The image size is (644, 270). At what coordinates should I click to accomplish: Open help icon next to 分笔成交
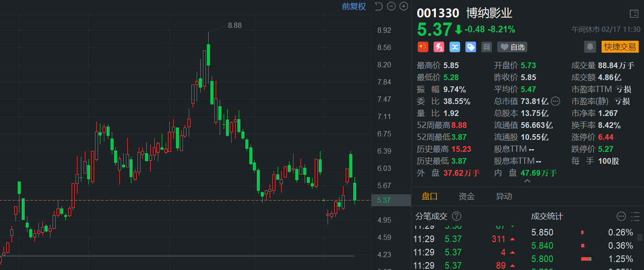pos(457,216)
